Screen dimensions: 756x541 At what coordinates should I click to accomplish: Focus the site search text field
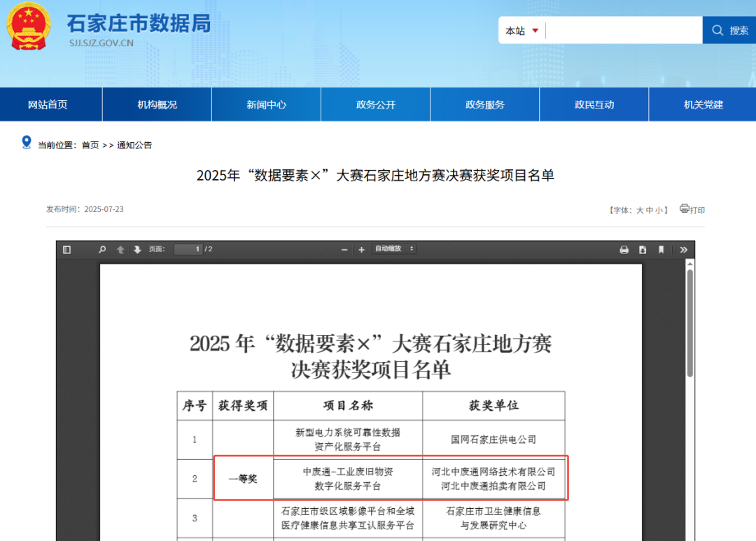[x=624, y=30]
